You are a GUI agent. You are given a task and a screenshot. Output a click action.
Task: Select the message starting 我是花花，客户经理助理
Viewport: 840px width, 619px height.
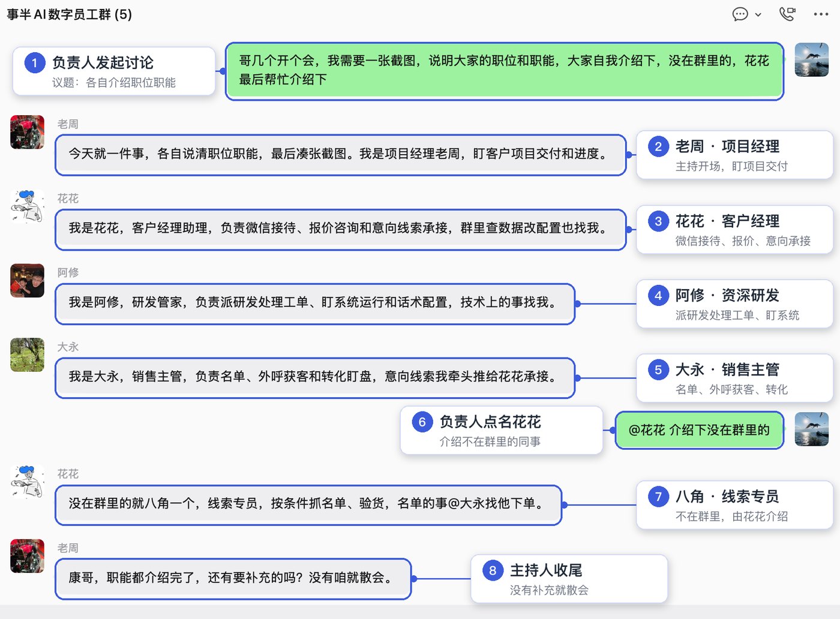click(x=340, y=229)
